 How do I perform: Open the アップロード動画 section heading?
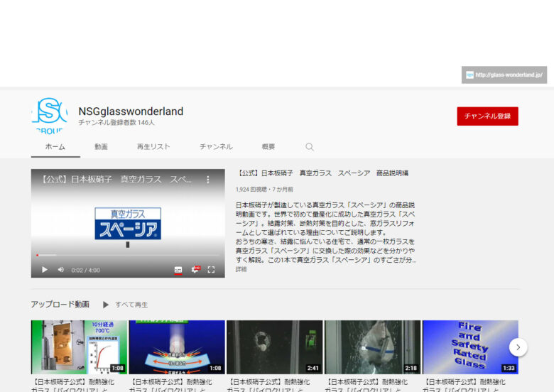(x=60, y=305)
